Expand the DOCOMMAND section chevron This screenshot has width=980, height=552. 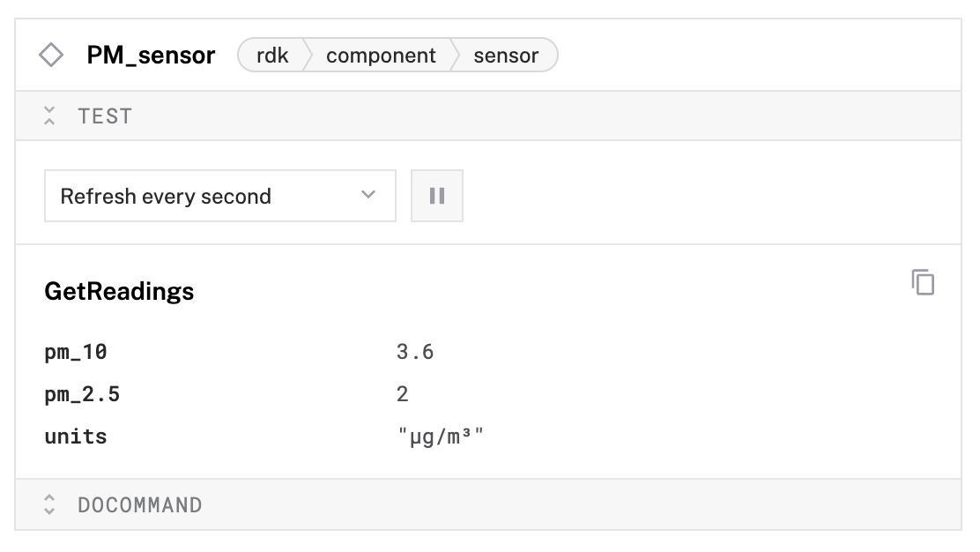pyautogui.click(x=49, y=505)
